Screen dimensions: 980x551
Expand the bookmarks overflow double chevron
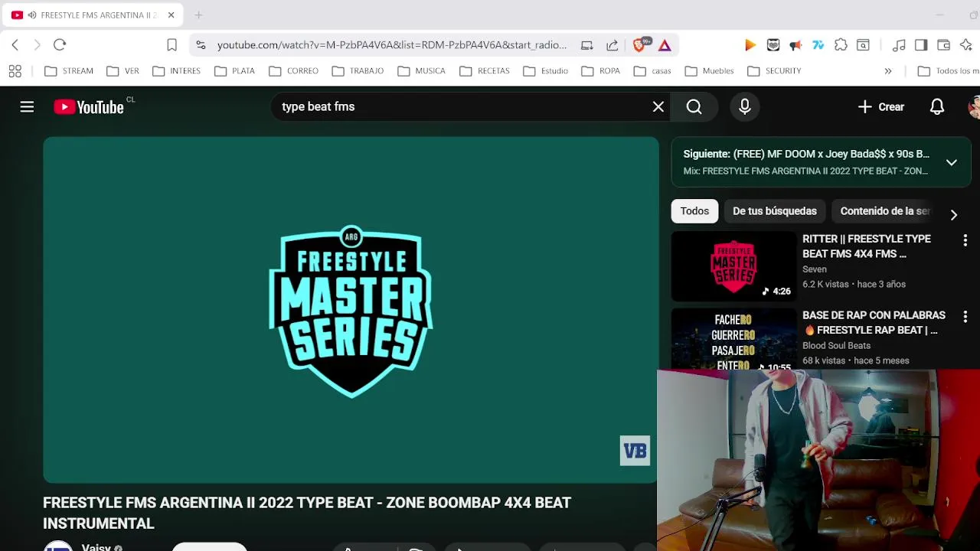888,71
